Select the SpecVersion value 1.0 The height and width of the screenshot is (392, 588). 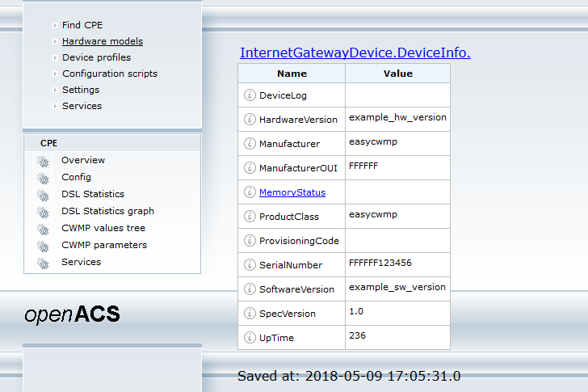pyautogui.click(x=356, y=311)
